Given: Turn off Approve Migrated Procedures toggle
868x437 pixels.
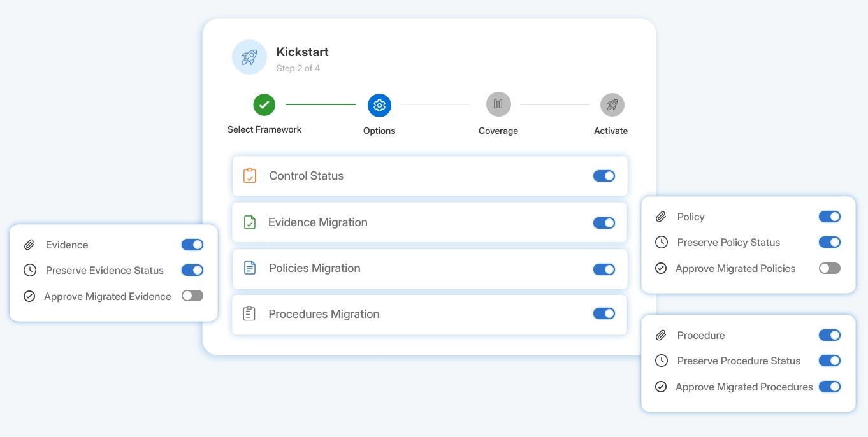Looking at the screenshot, I should click(x=830, y=387).
